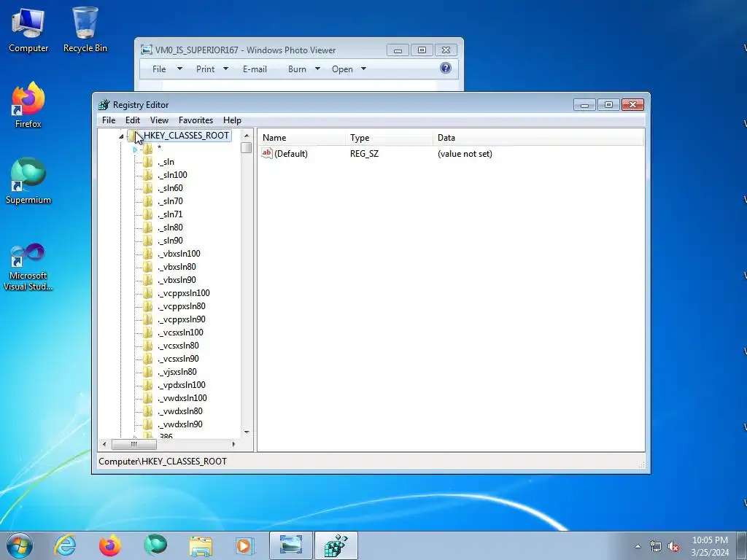Open the Photo Viewer Burn dropdown arrow
The height and width of the screenshot is (560, 747).
coord(317,69)
